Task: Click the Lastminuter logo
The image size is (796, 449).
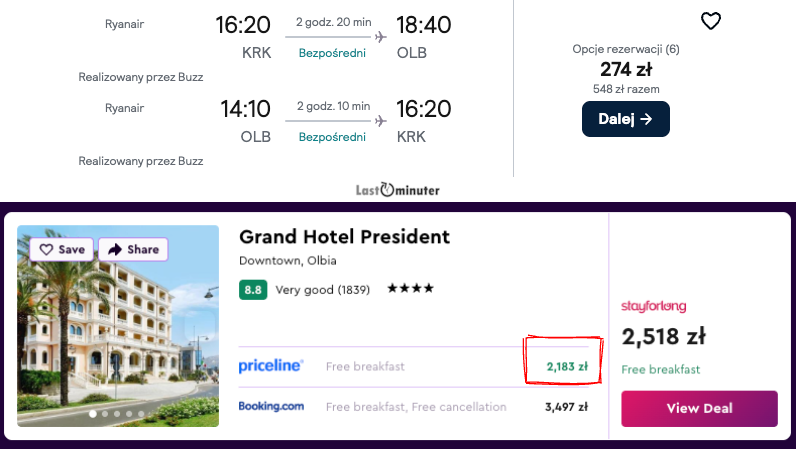Action: click(397, 189)
